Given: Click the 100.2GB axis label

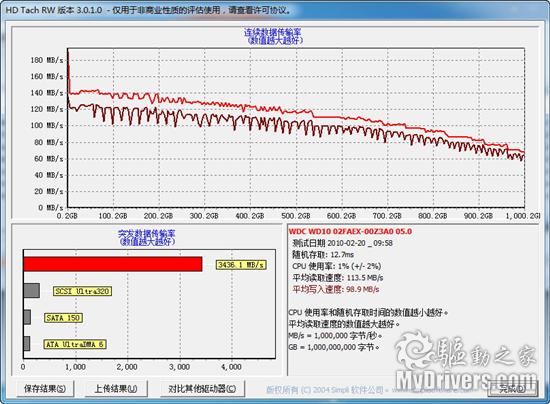Looking at the screenshot, I should (113, 216).
